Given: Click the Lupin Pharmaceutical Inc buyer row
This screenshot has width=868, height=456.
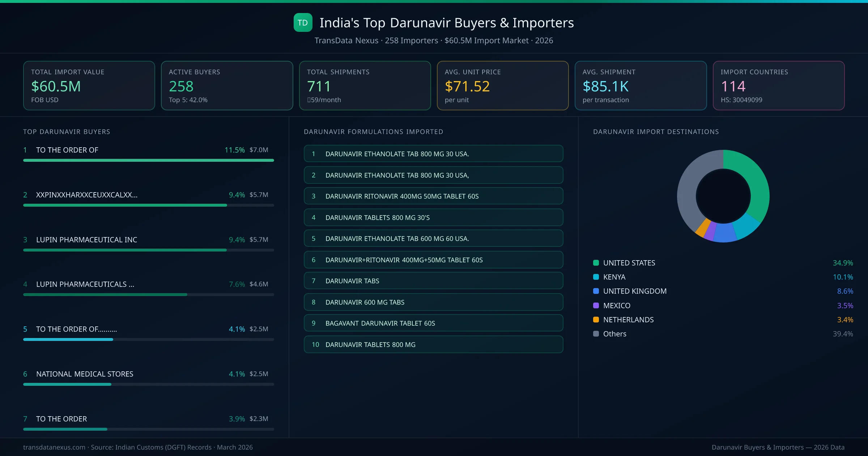Looking at the screenshot, I should [86, 240].
